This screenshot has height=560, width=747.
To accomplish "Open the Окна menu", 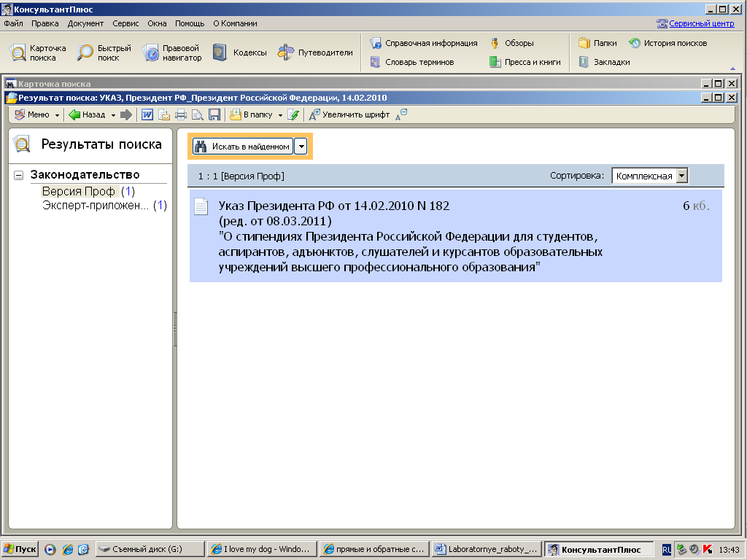I will 157,23.
